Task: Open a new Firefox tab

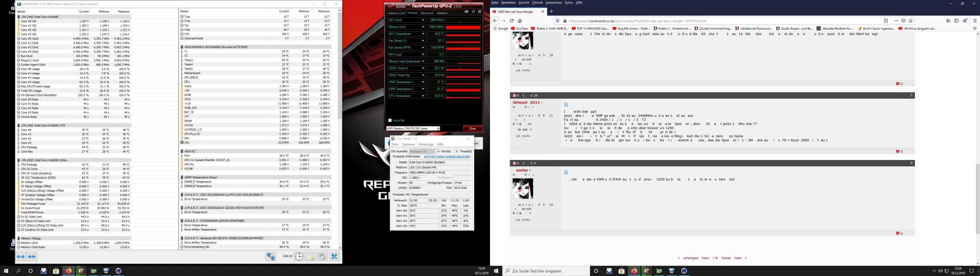Action: (x=551, y=11)
